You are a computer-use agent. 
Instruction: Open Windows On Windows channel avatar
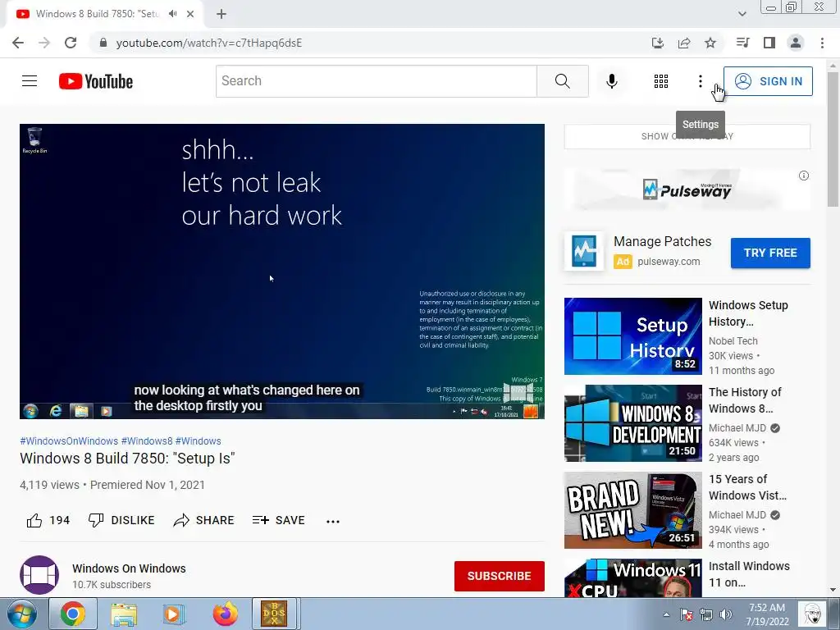(39, 575)
